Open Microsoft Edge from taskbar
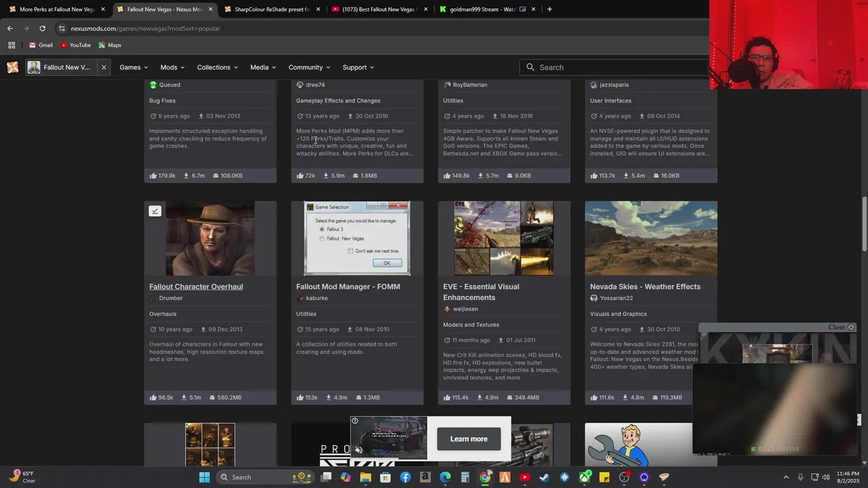This screenshot has height=488, width=868. click(445, 477)
